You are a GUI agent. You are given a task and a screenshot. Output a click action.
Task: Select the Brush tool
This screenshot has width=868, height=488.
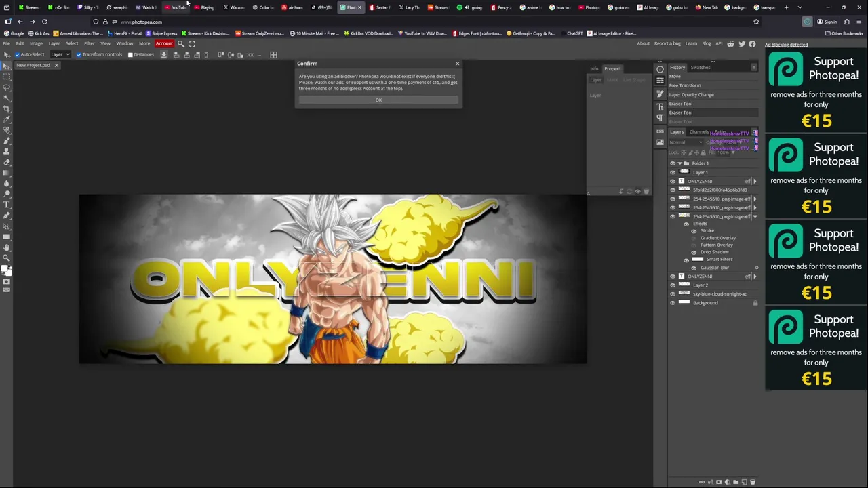tap(7, 140)
